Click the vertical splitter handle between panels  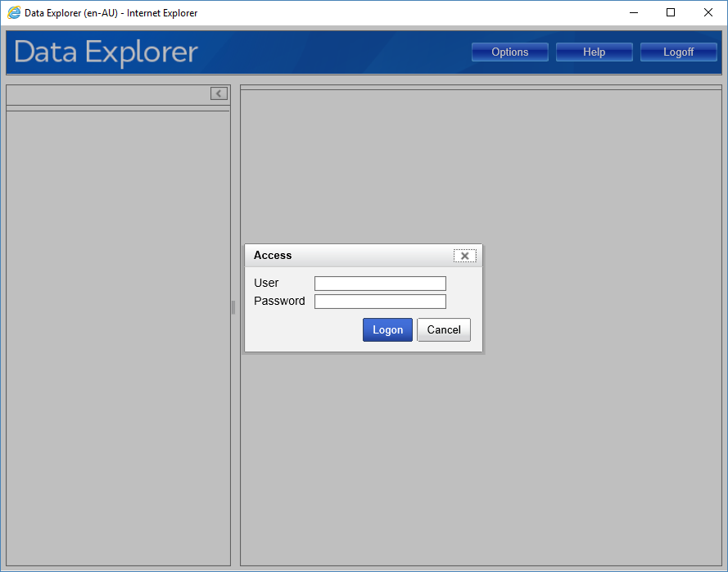pos(233,307)
